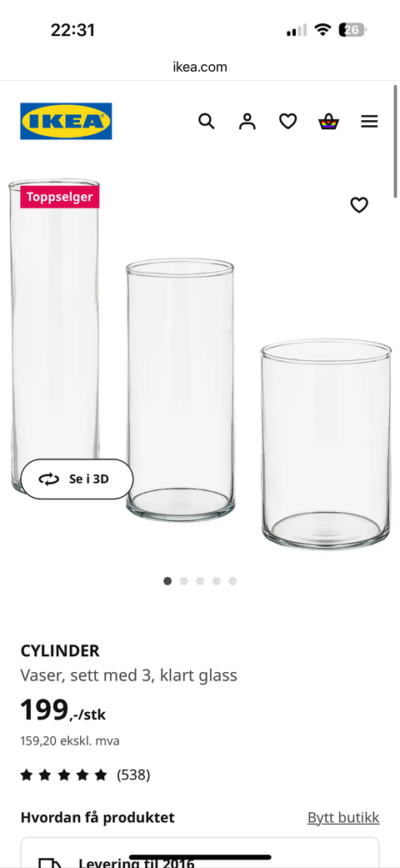Click the Toppselger badge
The height and width of the screenshot is (868, 400).
pyautogui.click(x=60, y=197)
